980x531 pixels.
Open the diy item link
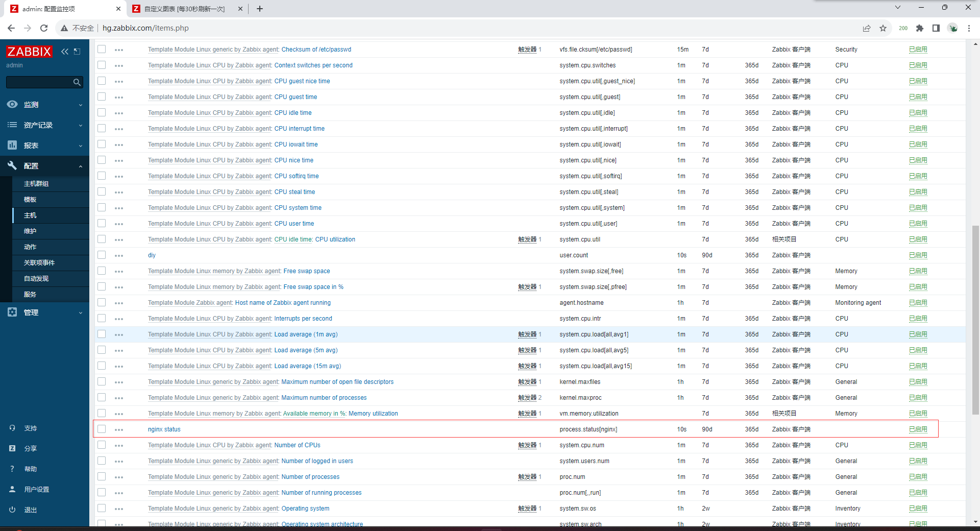pos(152,255)
